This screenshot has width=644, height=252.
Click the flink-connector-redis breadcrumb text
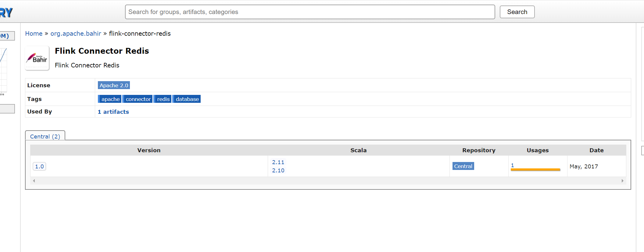[140, 34]
